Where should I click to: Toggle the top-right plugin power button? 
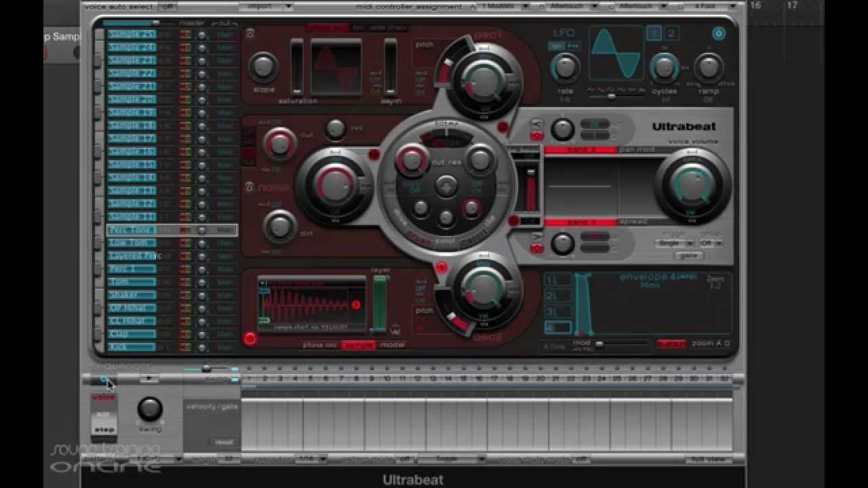click(719, 33)
